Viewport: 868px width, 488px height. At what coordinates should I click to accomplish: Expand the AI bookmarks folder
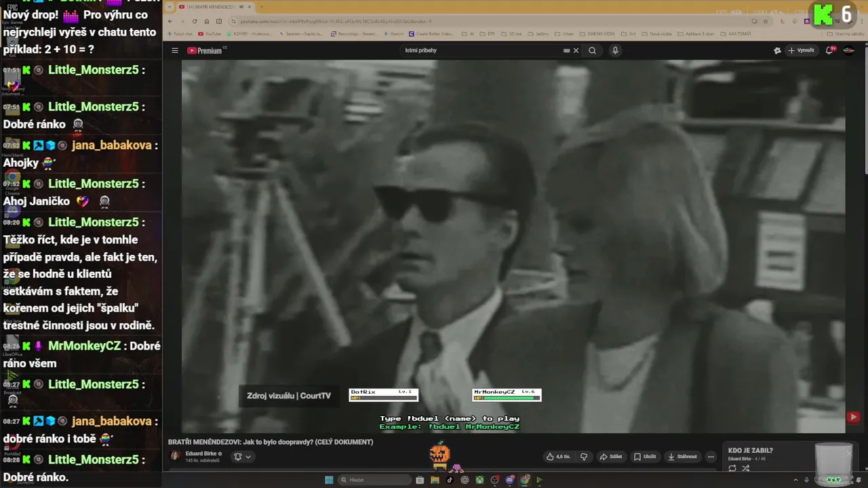(468, 33)
